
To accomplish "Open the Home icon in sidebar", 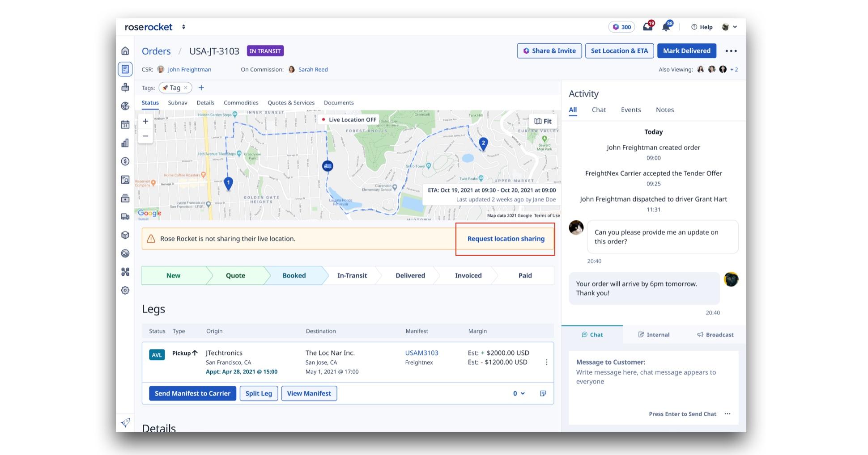I will click(x=125, y=51).
